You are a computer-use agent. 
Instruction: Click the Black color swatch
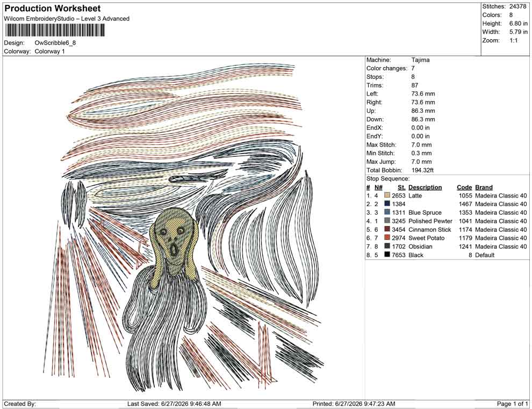coord(387,255)
